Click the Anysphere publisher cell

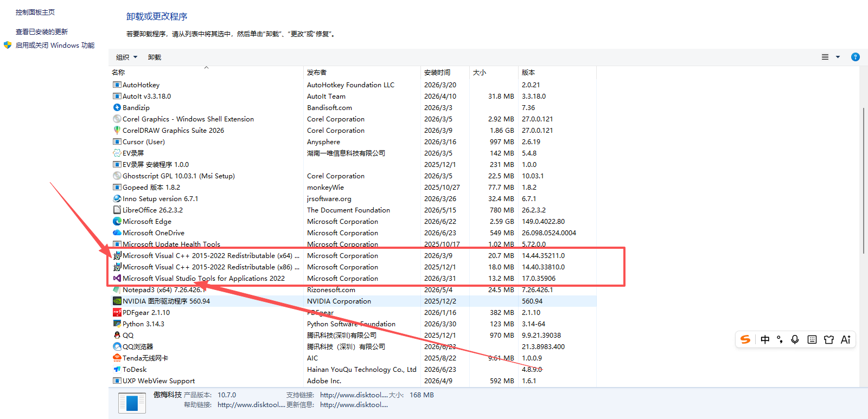323,141
